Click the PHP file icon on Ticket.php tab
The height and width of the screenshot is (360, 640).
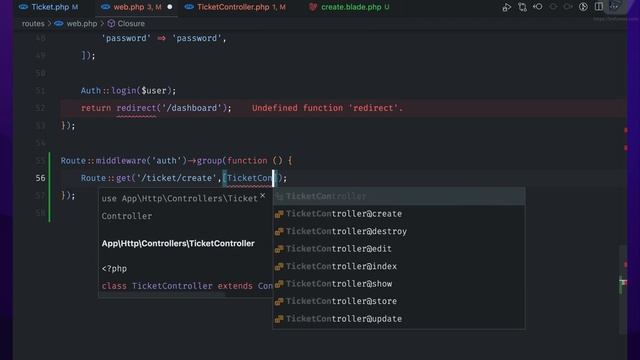[24, 7]
